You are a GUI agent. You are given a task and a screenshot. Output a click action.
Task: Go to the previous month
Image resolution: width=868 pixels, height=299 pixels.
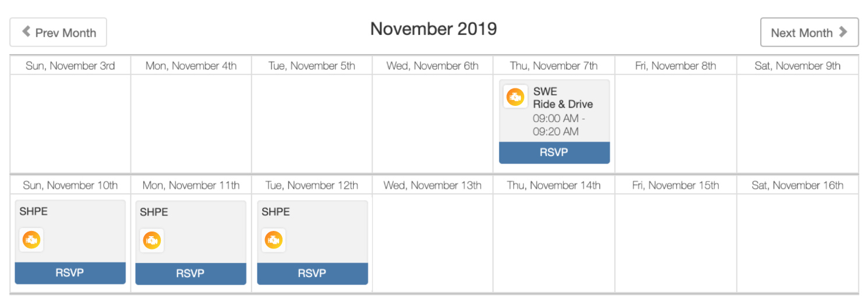click(58, 32)
